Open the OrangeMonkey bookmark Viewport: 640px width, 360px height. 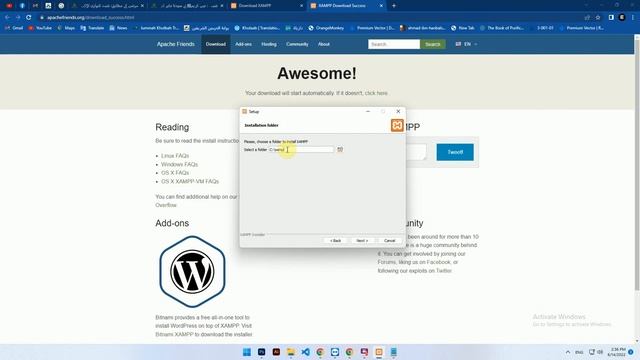(326, 28)
